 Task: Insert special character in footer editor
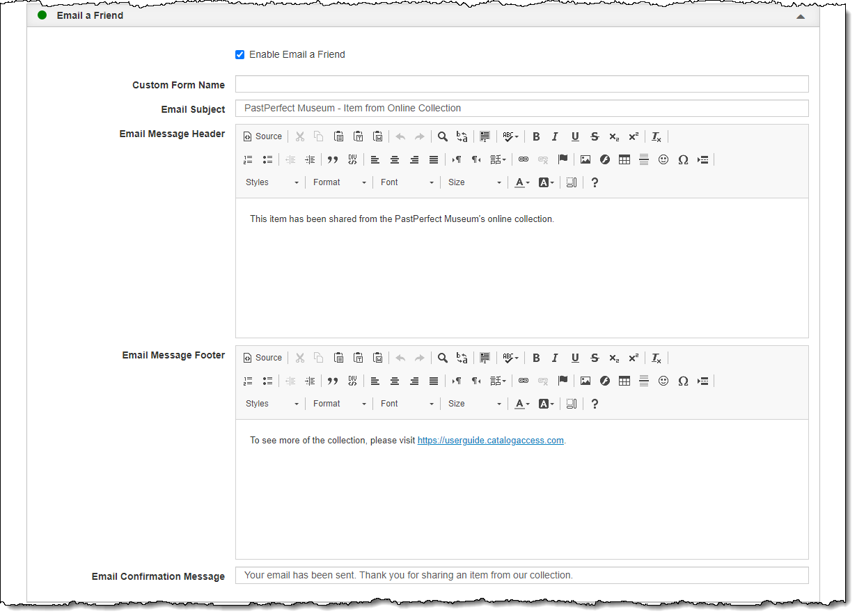pos(683,381)
